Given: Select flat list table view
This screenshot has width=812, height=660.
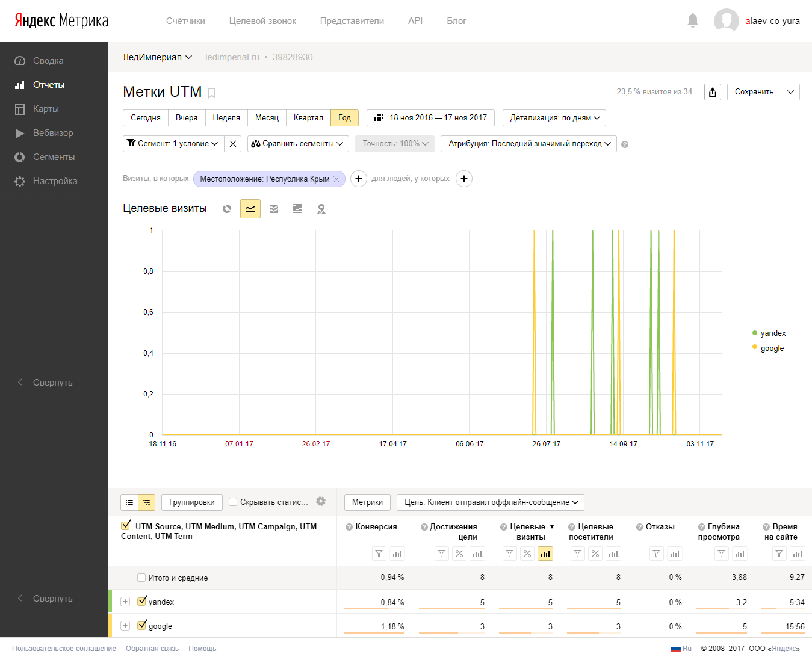Looking at the screenshot, I should (129, 502).
